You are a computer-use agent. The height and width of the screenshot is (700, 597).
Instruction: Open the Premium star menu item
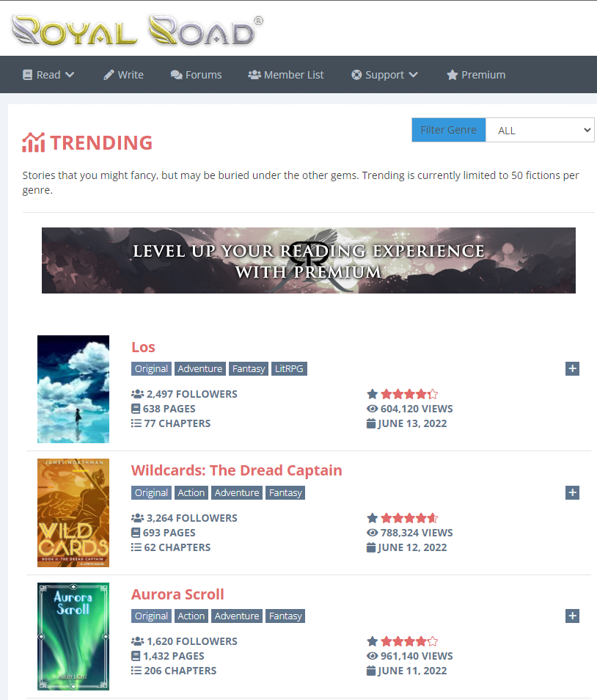(476, 75)
